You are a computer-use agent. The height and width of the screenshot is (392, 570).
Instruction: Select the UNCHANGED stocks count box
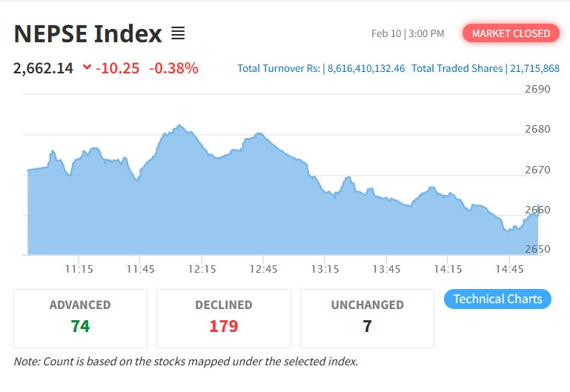point(367,318)
